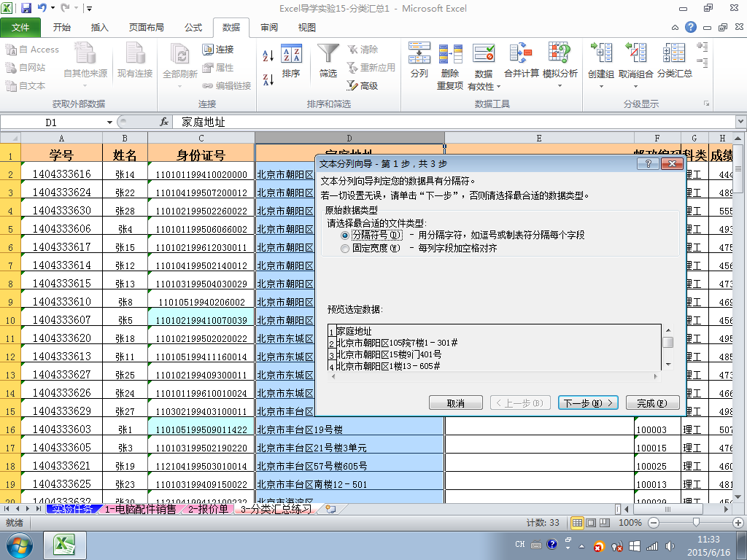Switch to Page Layout (页面布局) tab
The image size is (747, 560).
click(146, 28)
